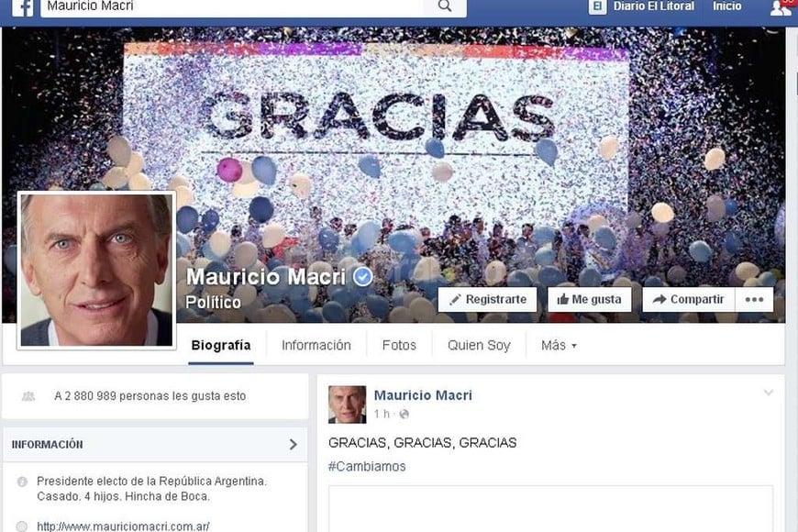
Task: Open the mauriciomacri.com.ar website link
Action: (x=123, y=526)
